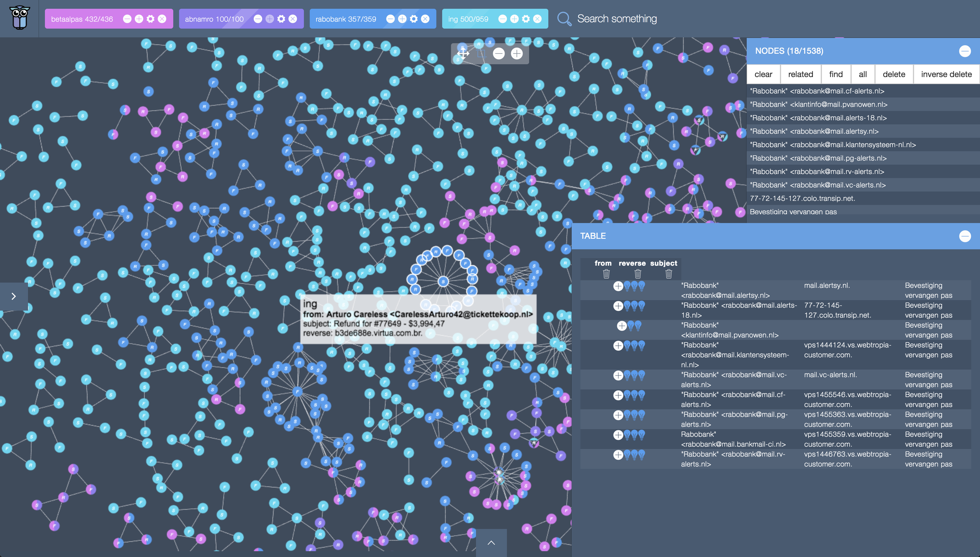Select the rabobank@mail.pg-alerts.nl node entry

[818, 158]
